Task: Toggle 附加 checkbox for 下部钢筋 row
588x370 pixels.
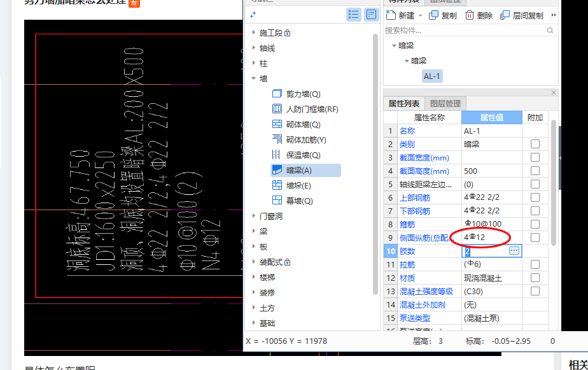Action: pos(535,211)
